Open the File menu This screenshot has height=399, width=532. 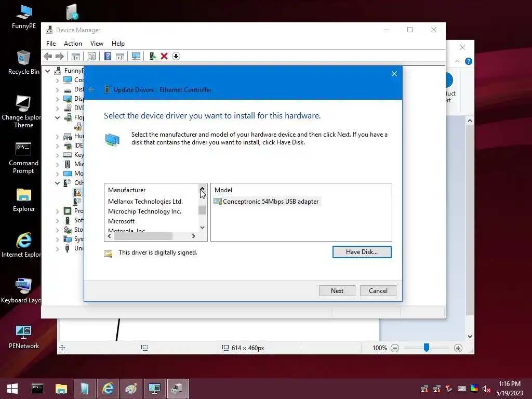click(51, 44)
